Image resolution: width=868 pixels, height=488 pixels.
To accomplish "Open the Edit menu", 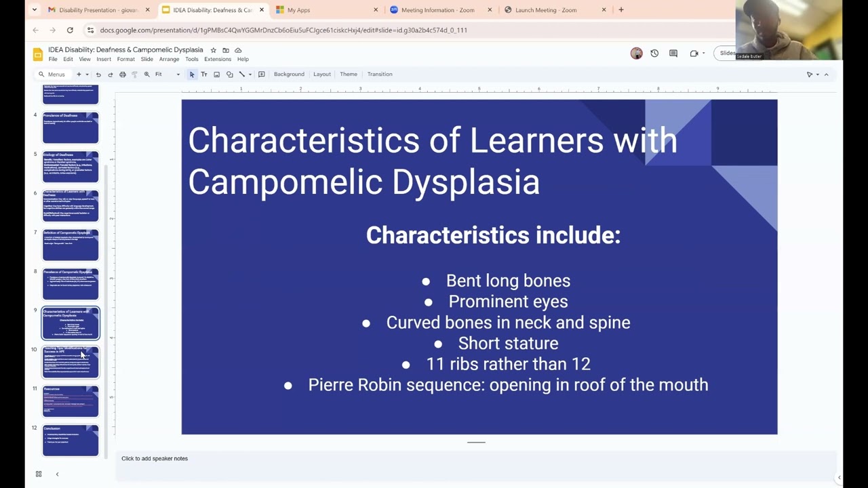I will (68, 59).
